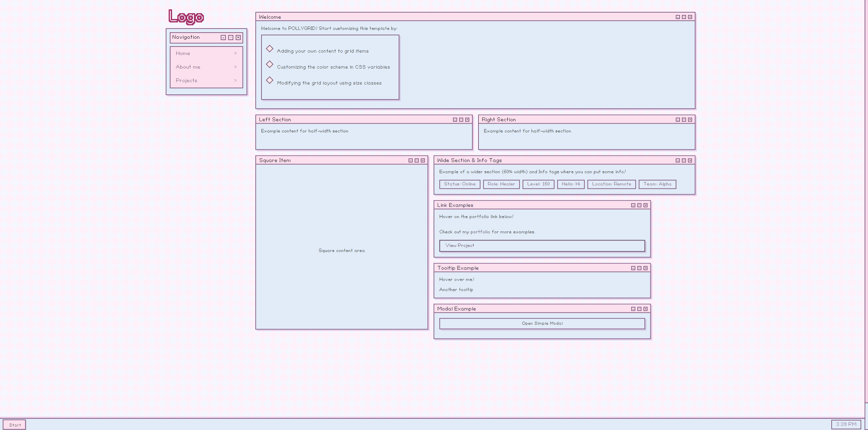Click the chevron beside About me

[x=235, y=67]
